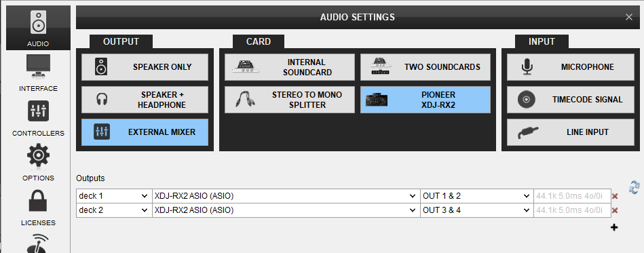Expand the deck 1 source dropdown

pos(114,196)
